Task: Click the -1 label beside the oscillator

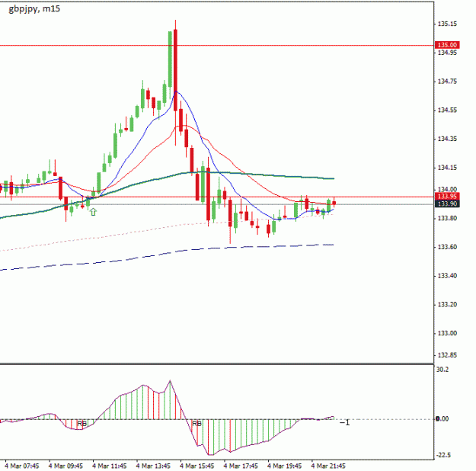Action: click(x=345, y=423)
